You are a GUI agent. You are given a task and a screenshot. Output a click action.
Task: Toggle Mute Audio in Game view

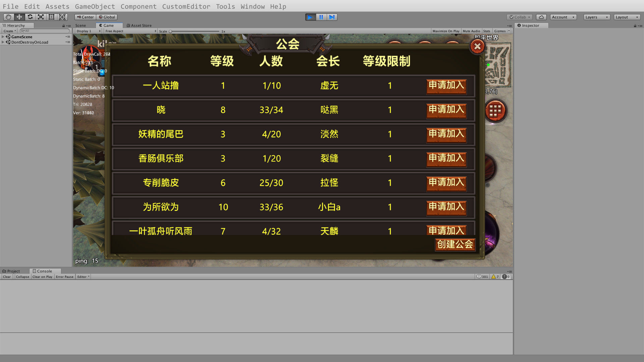(471, 31)
